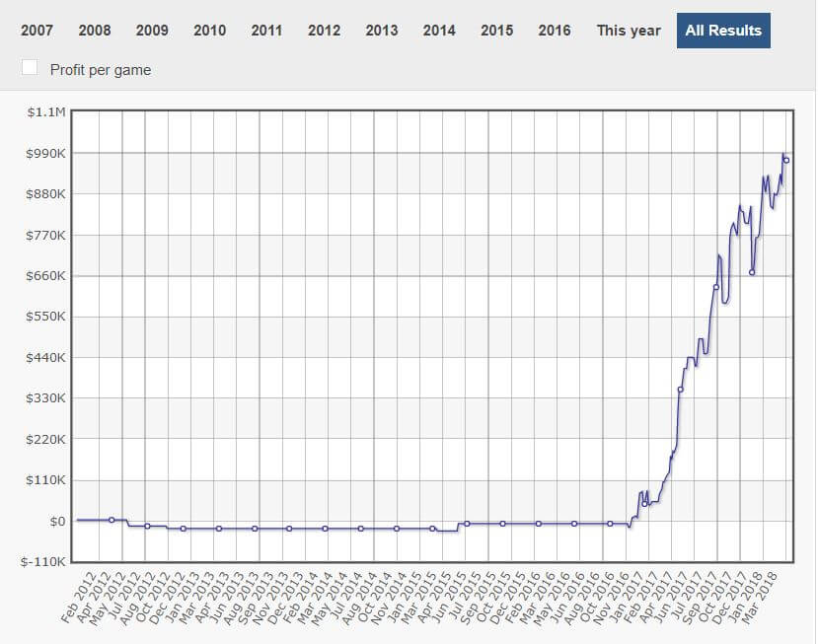Click the data point near $330K
This screenshot has width=818, height=644.
pyautogui.click(x=680, y=390)
